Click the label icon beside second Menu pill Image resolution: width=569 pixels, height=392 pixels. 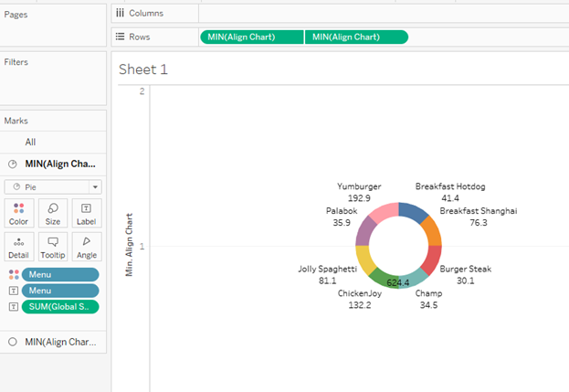pyautogui.click(x=14, y=291)
